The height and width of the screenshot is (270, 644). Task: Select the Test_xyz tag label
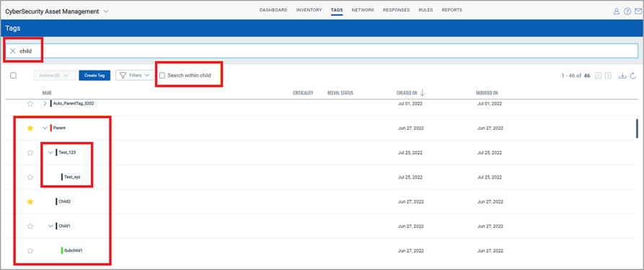tap(72, 177)
